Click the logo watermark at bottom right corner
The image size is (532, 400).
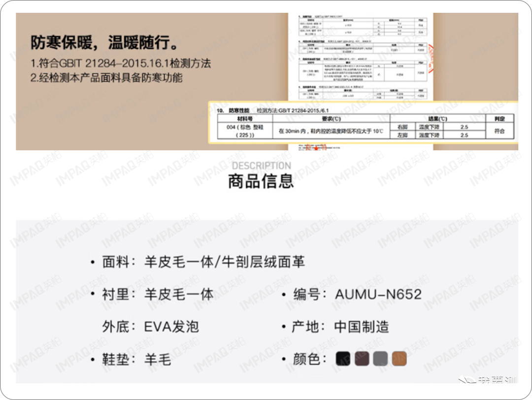[487, 380]
